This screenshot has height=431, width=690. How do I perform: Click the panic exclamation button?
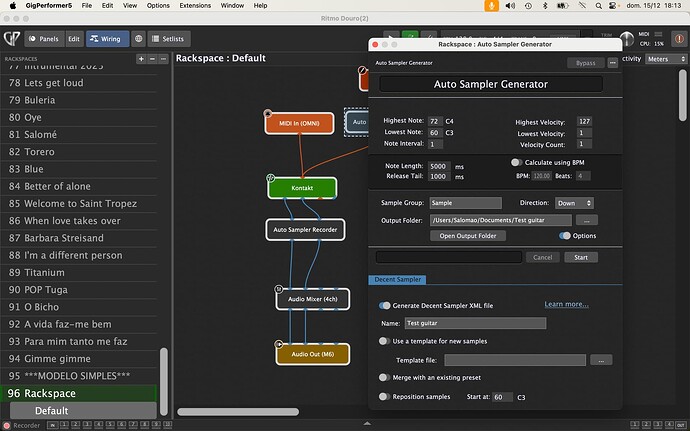(679, 39)
